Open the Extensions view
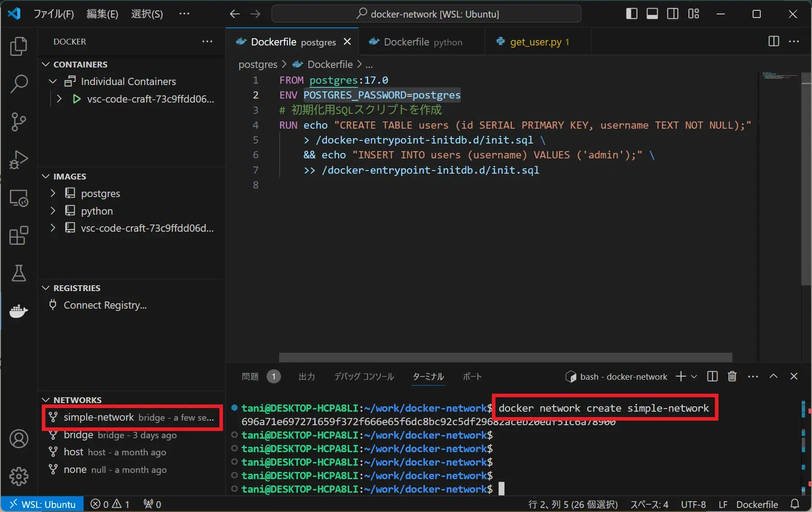 [18, 235]
